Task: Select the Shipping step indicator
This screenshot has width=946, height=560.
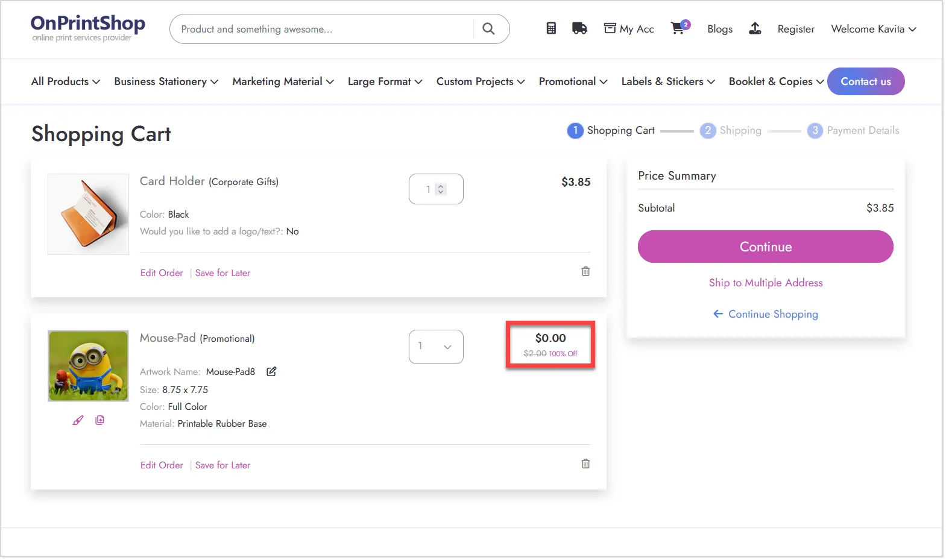Action: point(731,130)
